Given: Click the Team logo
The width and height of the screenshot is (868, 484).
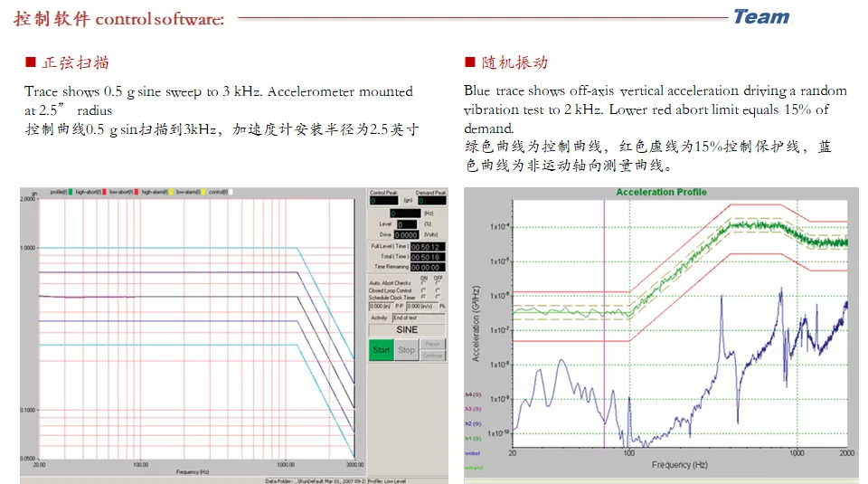Looking at the screenshot, I should tap(760, 16).
